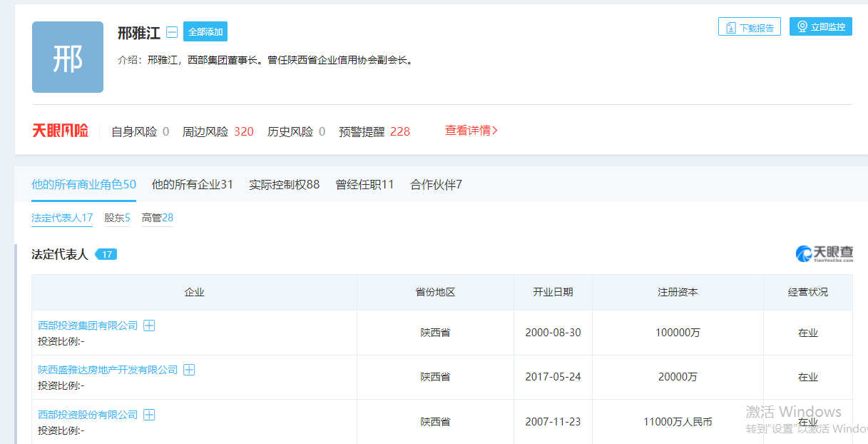Click the 开业日期 column header
The width and height of the screenshot is (868, 444).
[x=553, y=293]
